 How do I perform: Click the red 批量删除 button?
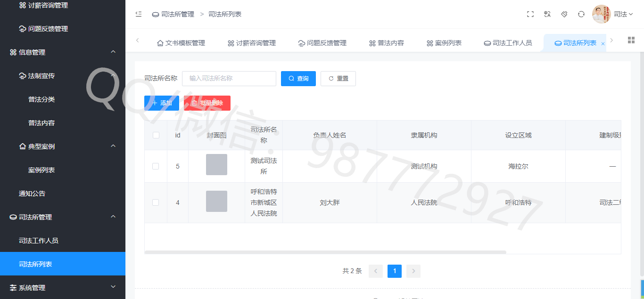pos(207,103)
